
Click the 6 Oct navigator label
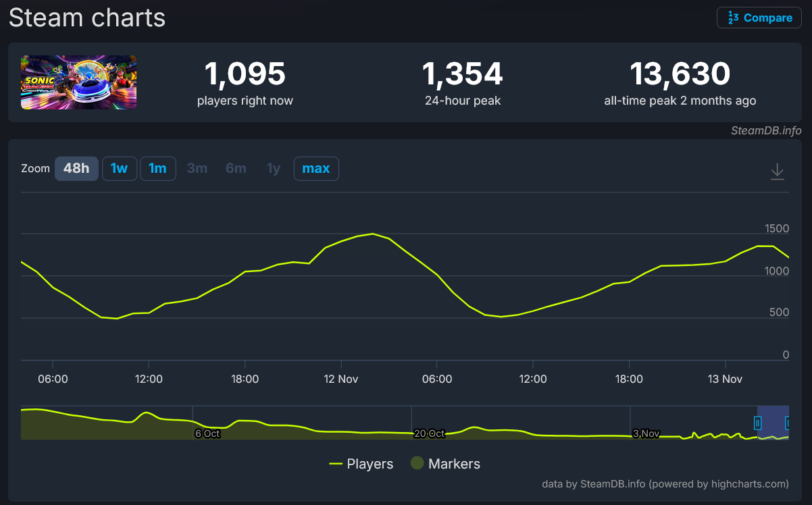click(207, 433)
